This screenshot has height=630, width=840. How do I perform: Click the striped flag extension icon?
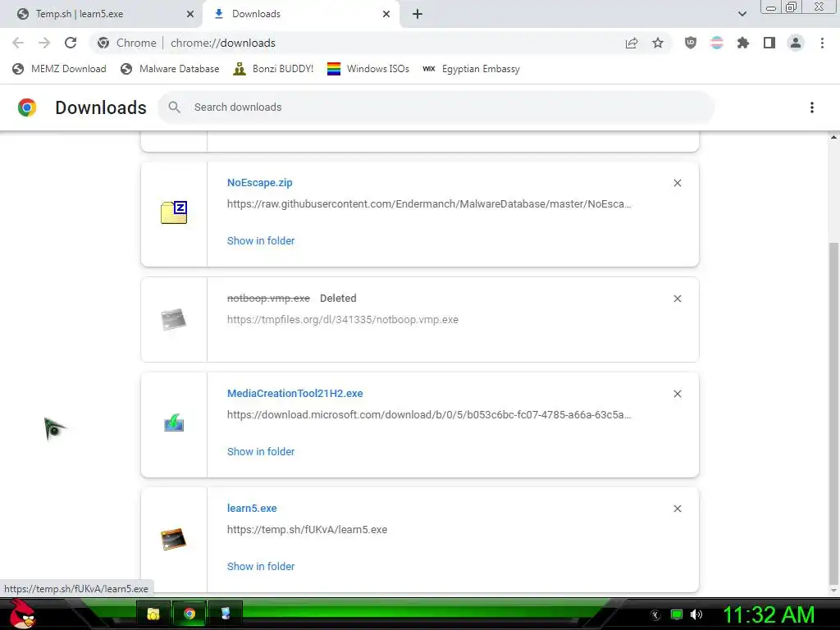[717, 43]
